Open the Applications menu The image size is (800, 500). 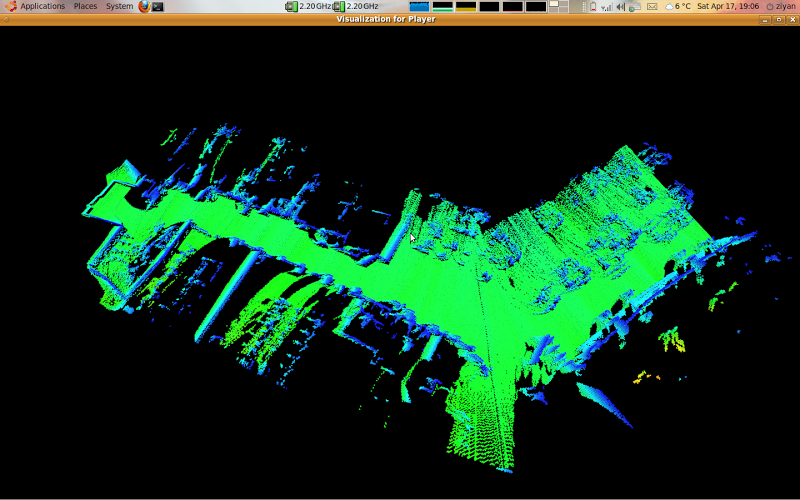(42, 6)
